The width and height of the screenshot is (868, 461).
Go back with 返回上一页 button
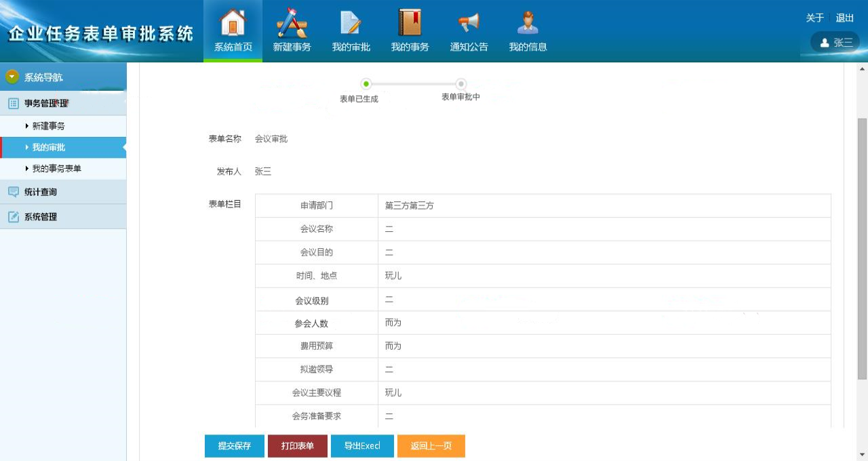(x=431, y=446)
